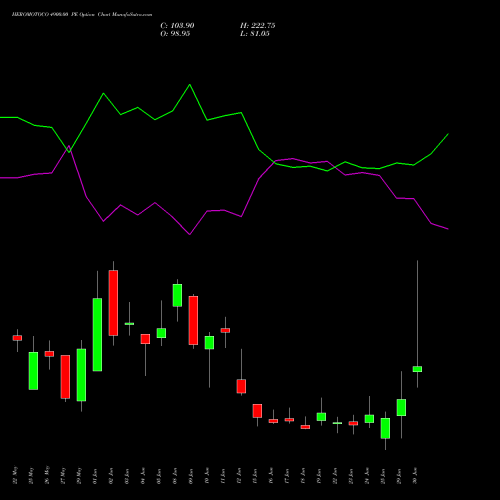Click the 27 May date label
This screenshot has height=500, width=500.
coord(64,475)
